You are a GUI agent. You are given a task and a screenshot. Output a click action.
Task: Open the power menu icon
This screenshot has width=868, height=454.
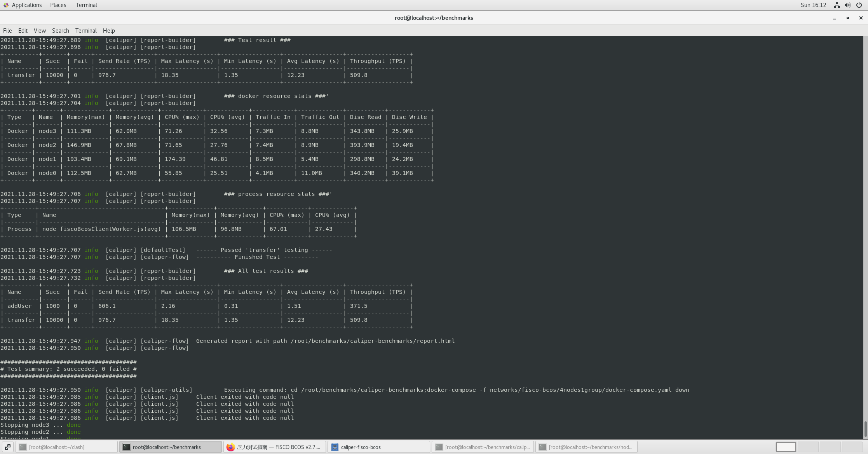pos(859,5)
